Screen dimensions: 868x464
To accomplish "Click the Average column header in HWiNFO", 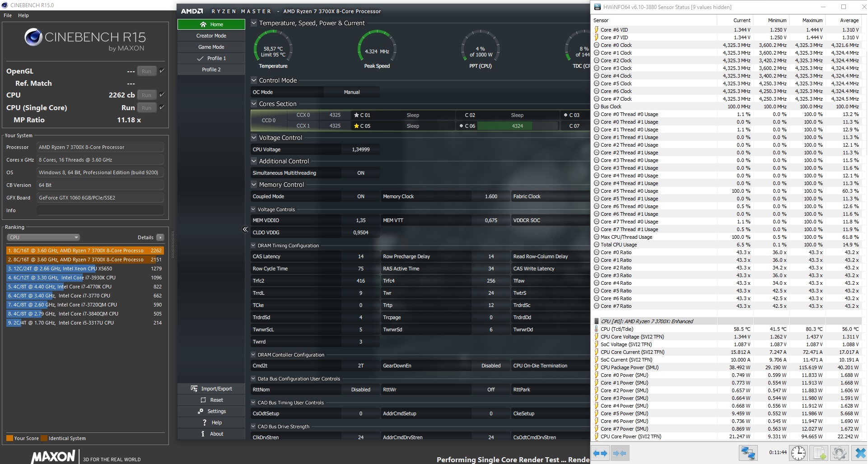I will [849, 20].
